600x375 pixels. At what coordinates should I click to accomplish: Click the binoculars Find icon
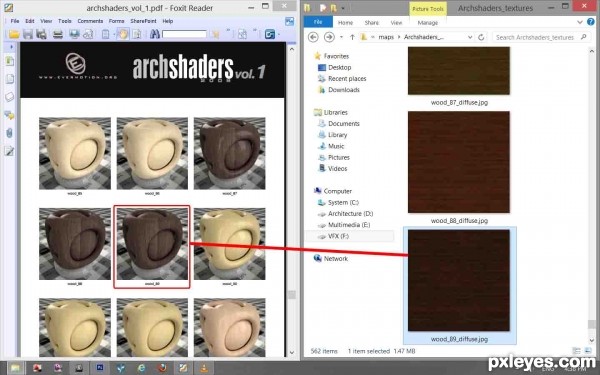point(155,34)
